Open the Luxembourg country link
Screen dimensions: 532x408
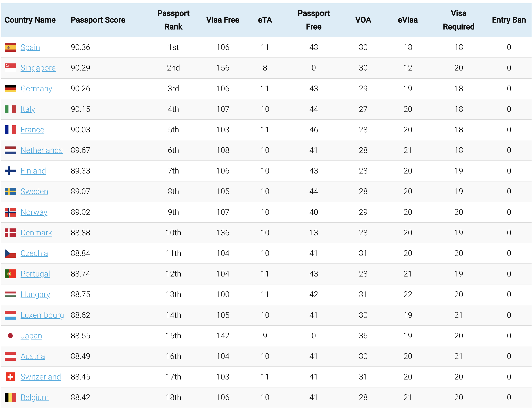(x=42, y=315)
